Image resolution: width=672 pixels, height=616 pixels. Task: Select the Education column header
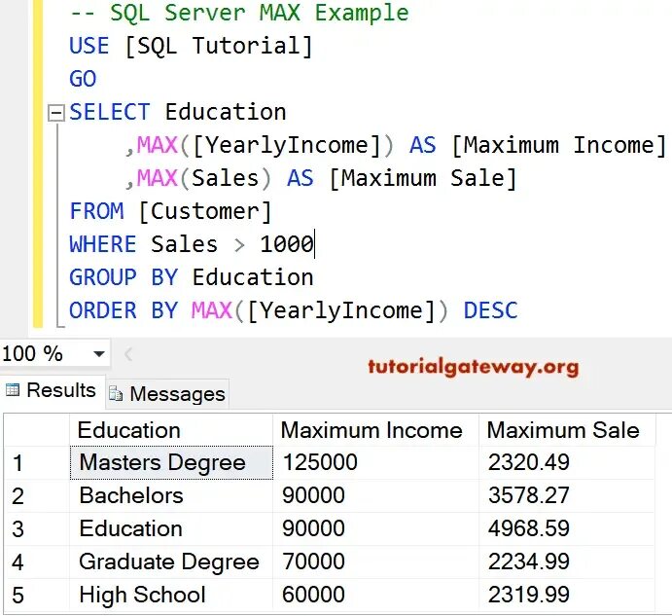171,430
